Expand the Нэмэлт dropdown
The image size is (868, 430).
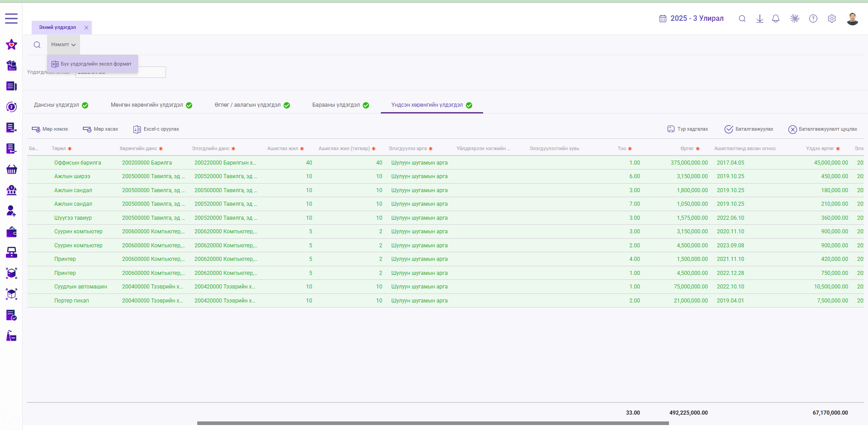(x=63, y=45)
